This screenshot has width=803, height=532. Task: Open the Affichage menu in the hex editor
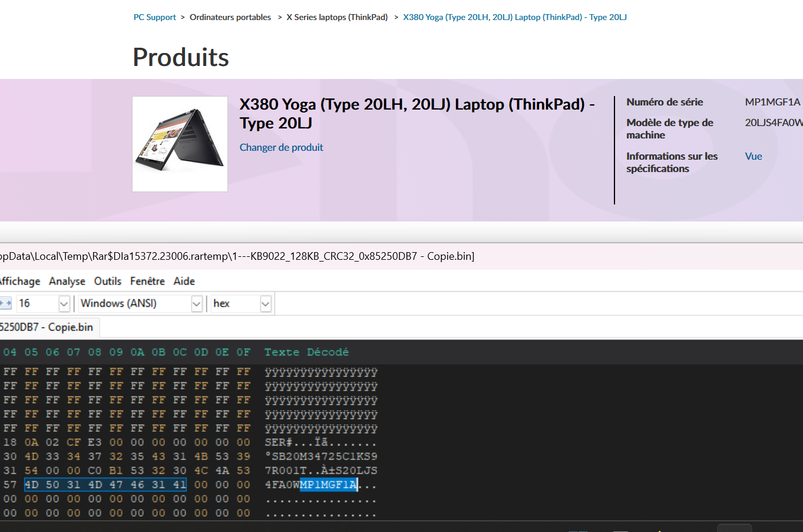coord(20,281)
